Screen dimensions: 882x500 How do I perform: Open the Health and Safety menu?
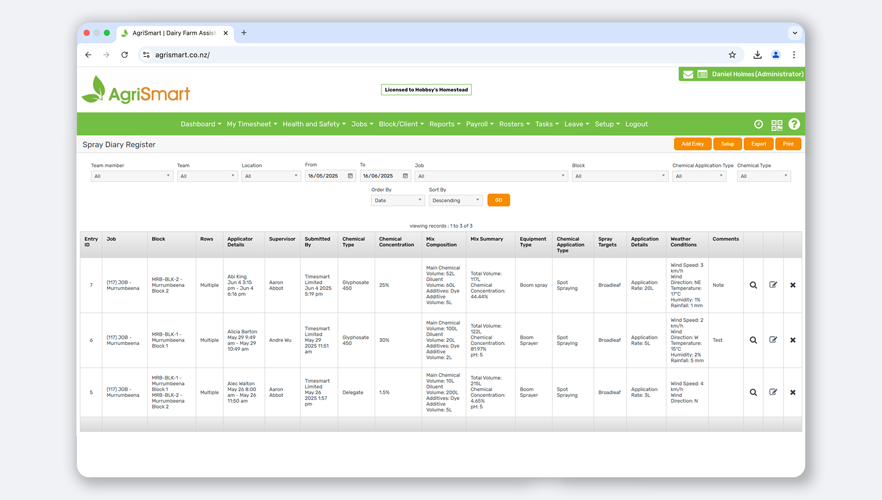tap(314, 124)
